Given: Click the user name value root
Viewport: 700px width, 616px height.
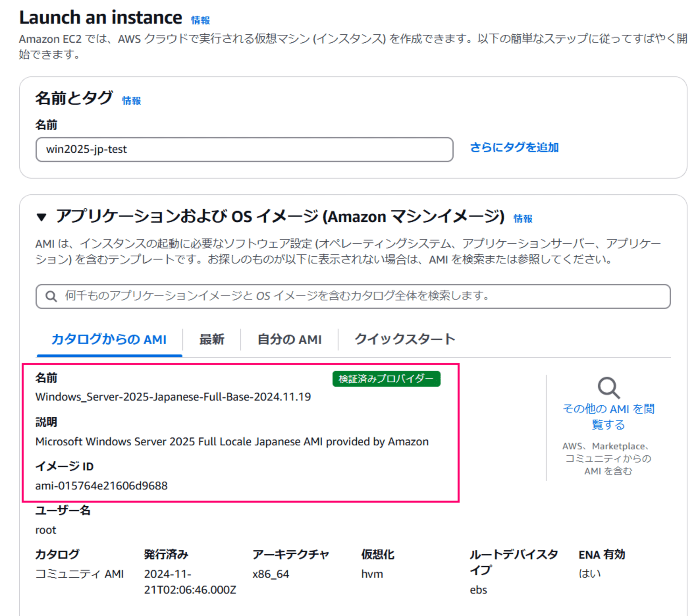Looking at the screenshot, I should (x=46, y=530).
